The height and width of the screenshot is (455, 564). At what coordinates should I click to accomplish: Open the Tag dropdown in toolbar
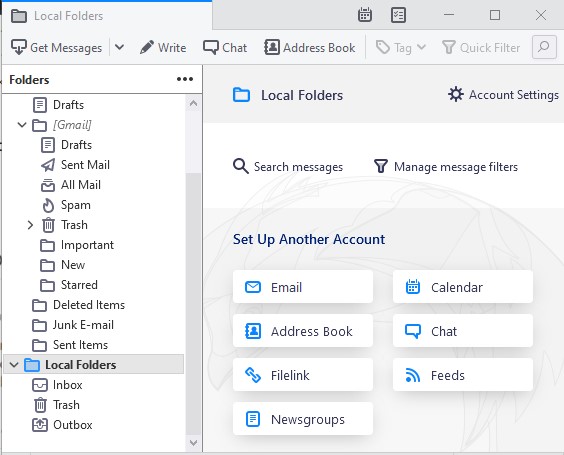[401, 47]
